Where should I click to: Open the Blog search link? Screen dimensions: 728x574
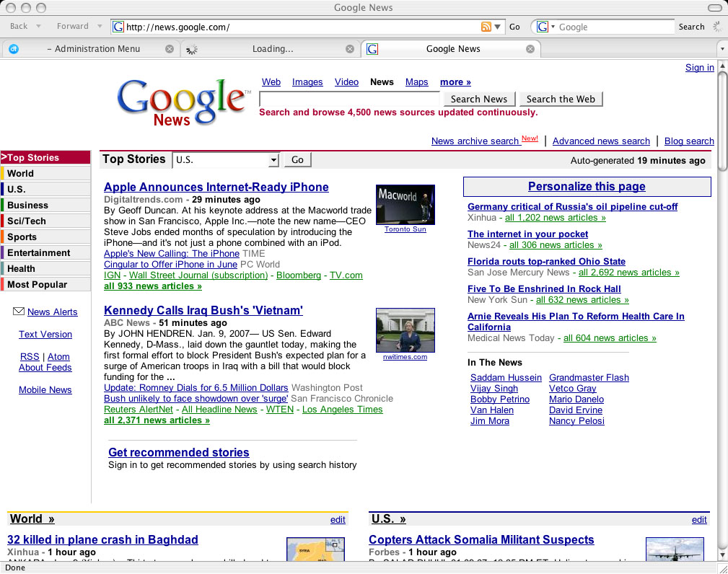[x=689, y=141]
